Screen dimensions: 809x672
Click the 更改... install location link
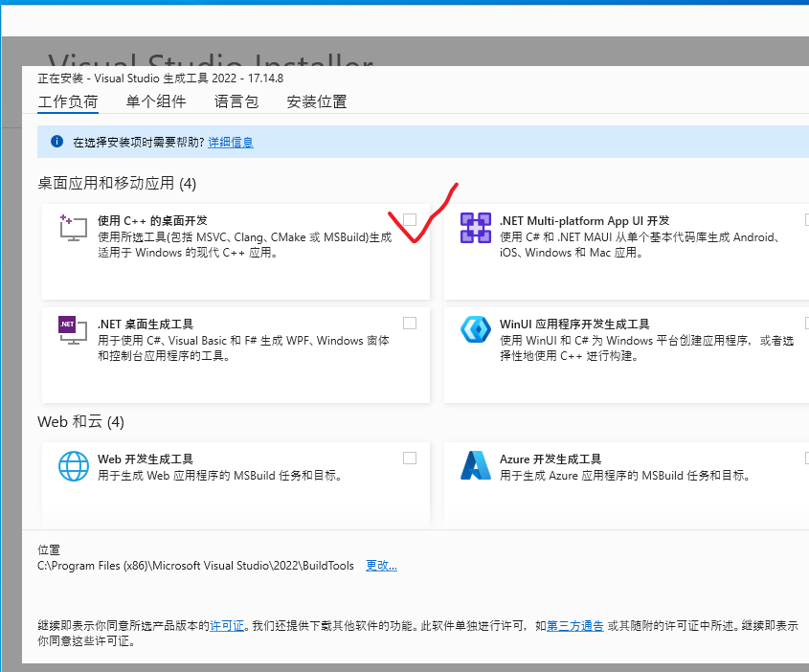[x=381, y=565]
